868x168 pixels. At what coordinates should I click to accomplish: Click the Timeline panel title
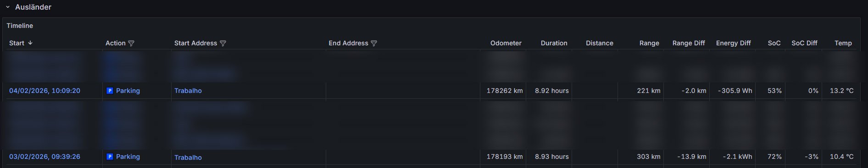coord(20,26)
